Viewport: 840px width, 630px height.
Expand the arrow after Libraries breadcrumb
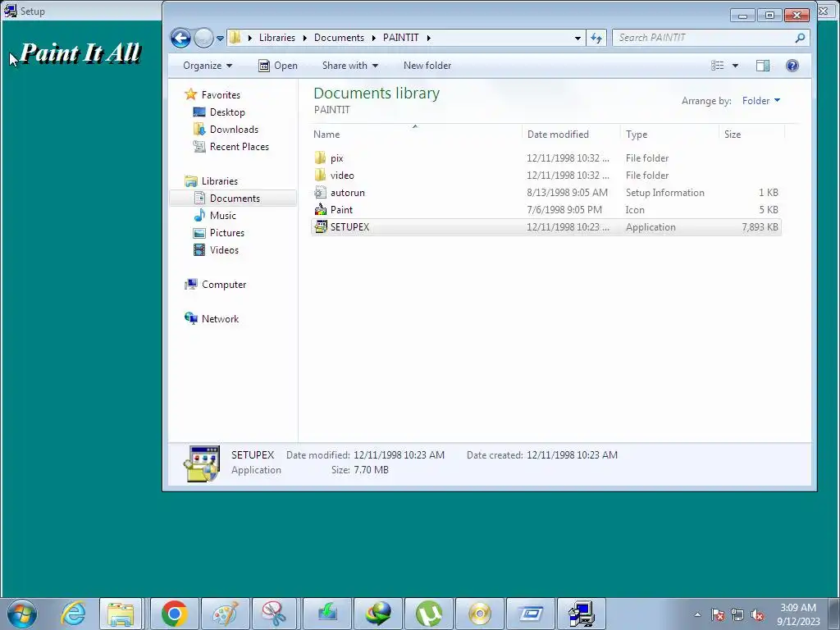click(x=305, y=38)
